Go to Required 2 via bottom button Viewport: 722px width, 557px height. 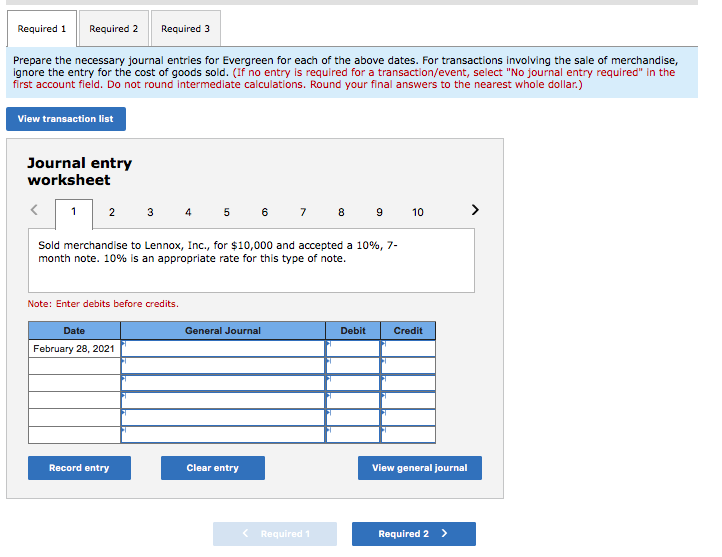pyautogui.click(x=414, y=534)
